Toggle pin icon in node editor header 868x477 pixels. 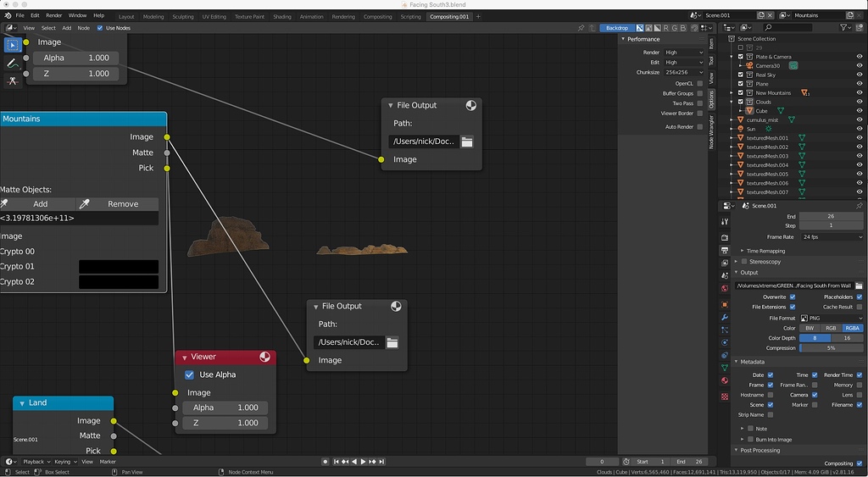coord(581,28)
